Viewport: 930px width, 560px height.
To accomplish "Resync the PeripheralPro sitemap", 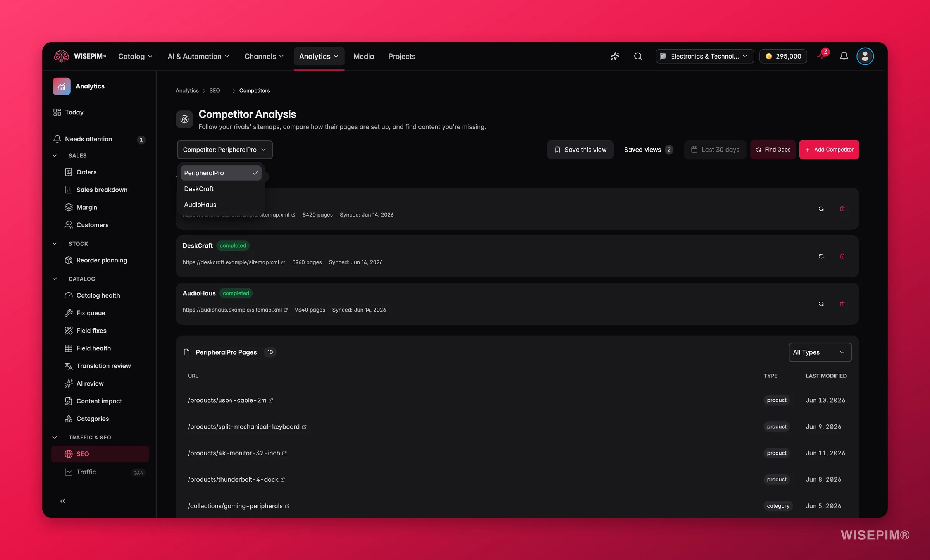I will point(821,209).
